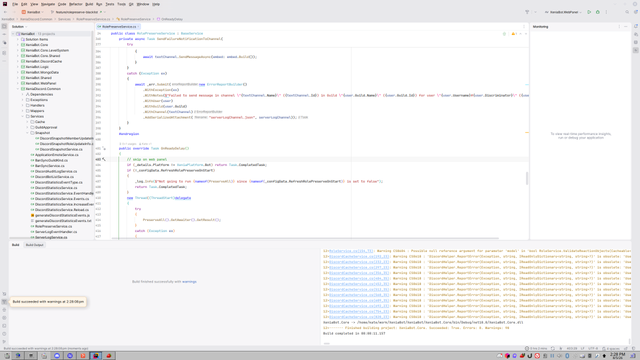Click the Services breadcrumb
The image size is (640, 360).
(x=64, y=19)
